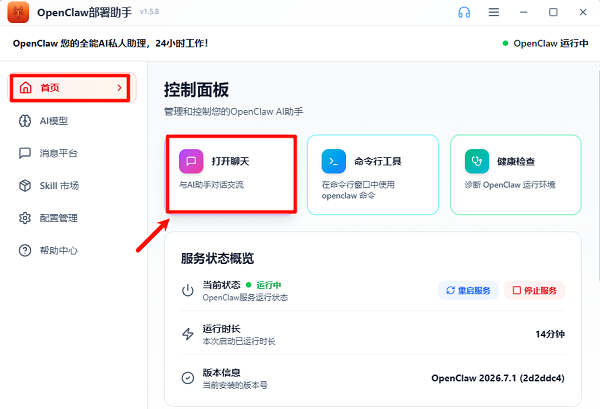Click the 诊断 OpenClaw 运行环境 description
The height and width of the screenshot is (409, 600).
(510, 185)
